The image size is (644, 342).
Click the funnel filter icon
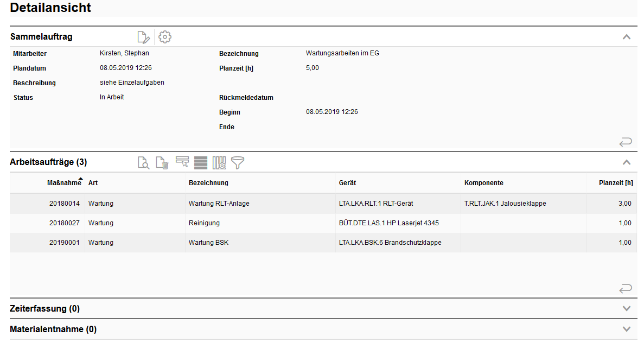[238, 162]
